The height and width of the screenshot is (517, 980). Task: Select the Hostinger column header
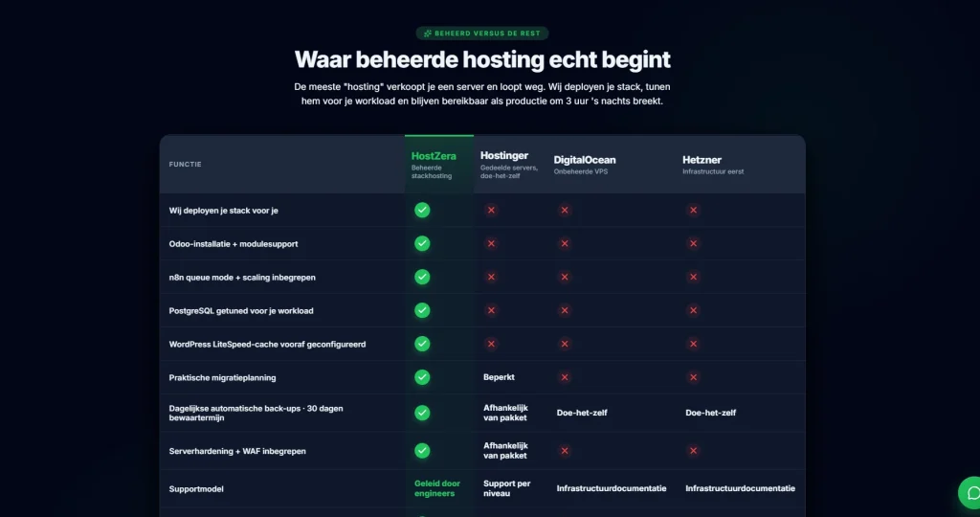click(x=509, y=165)
